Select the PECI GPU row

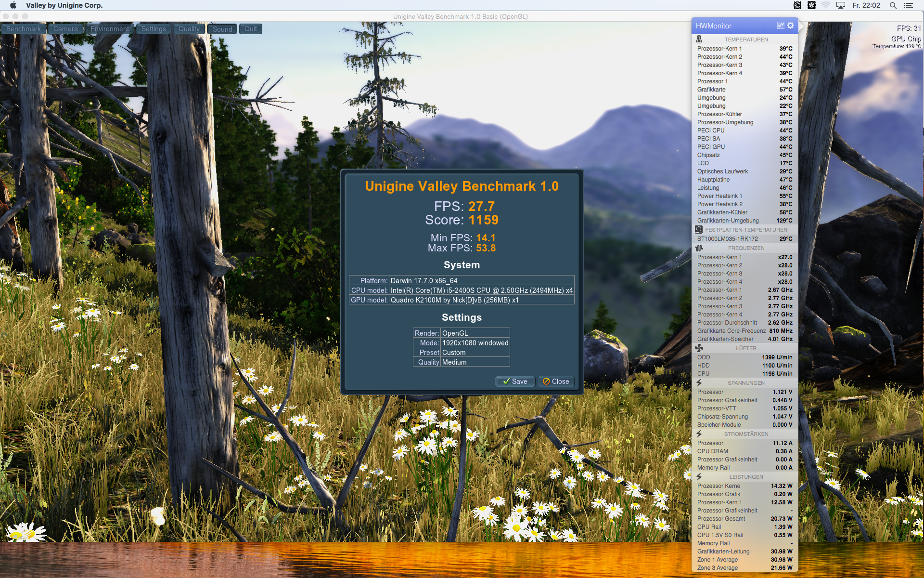pos(745,147)
